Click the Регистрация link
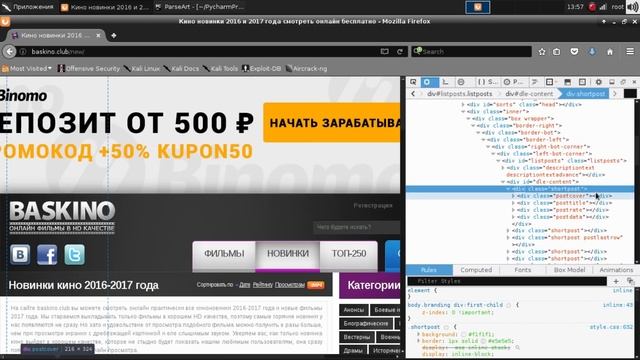The image size is (640, 360). click(x=373, y=206)
